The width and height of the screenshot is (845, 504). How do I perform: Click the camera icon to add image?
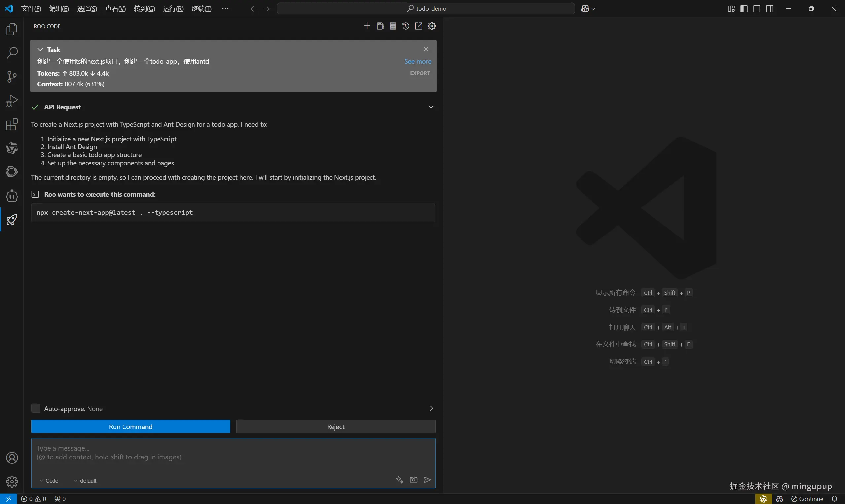coord(414,480)
